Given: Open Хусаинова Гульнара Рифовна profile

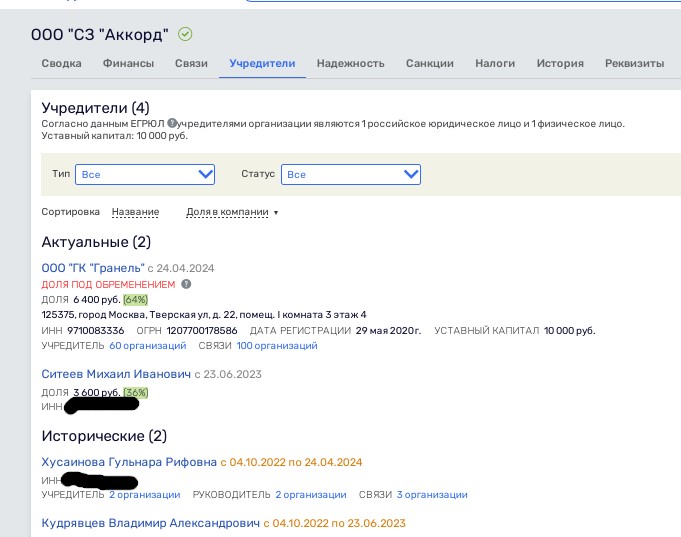Looking at the screenshot, I should point(129,462).
